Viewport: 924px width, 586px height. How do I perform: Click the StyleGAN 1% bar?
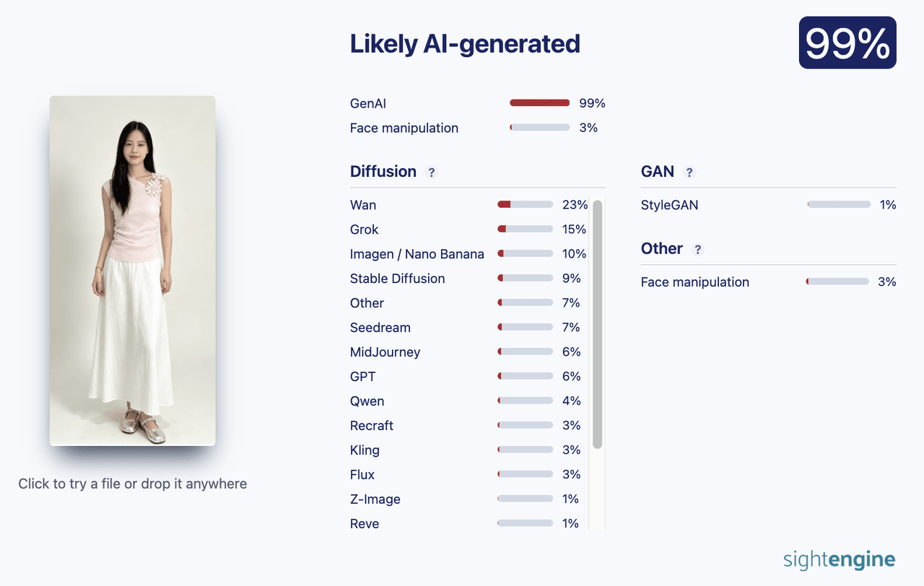point(839,205)
